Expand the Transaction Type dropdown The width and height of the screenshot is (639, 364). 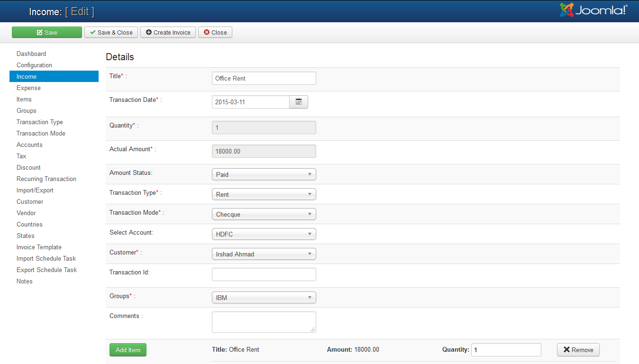[264, 194]
